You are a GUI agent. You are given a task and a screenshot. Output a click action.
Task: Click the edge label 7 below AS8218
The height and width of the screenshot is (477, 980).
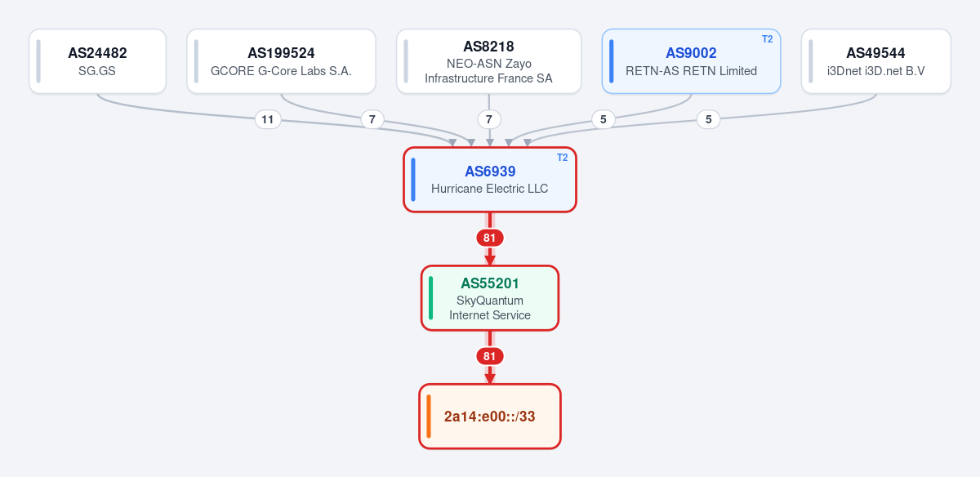click(489, 119)
